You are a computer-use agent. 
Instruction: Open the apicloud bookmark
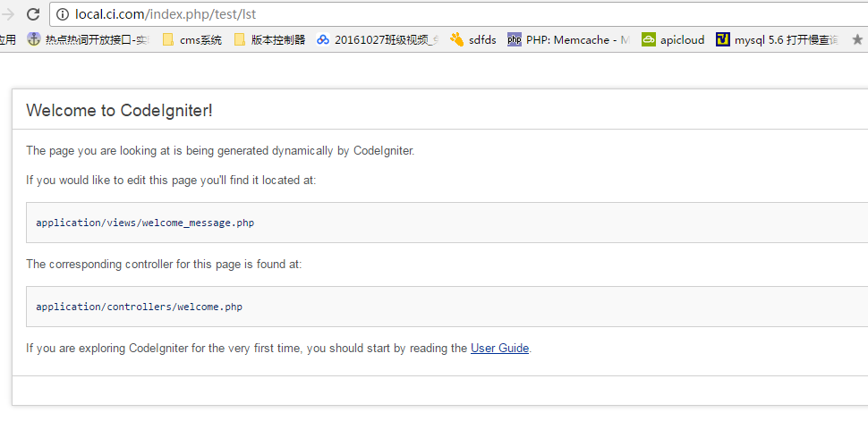673,39
